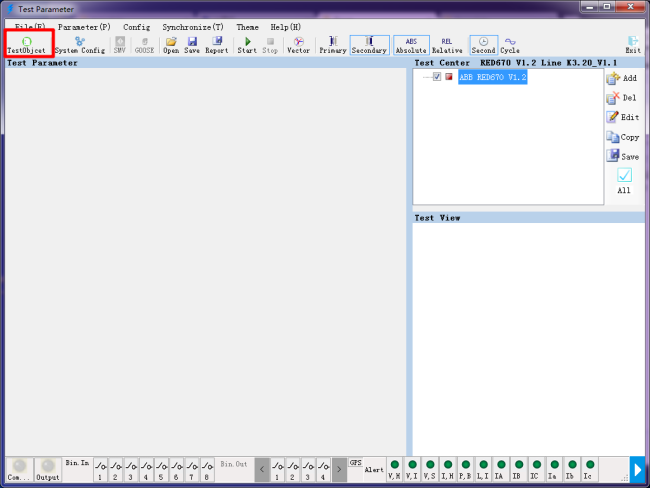Toggle the All selection checkbox
The width and height of the screenshot is (650, 488).
coord(624,175)
